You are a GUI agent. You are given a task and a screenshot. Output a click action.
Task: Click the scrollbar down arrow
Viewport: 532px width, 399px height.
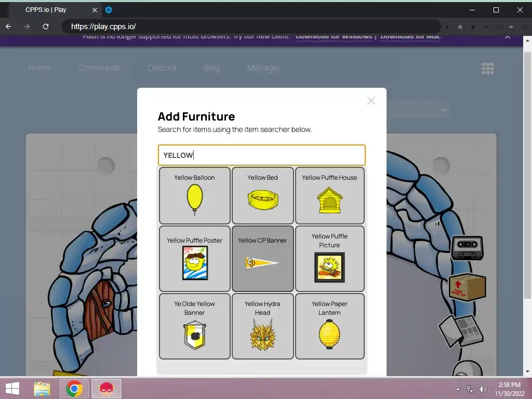[x=527, y=371]
